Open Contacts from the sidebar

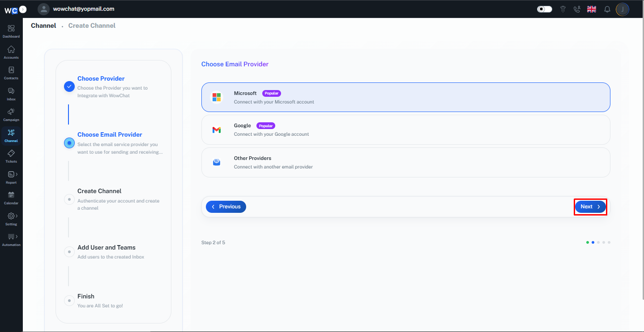(11, 70)
